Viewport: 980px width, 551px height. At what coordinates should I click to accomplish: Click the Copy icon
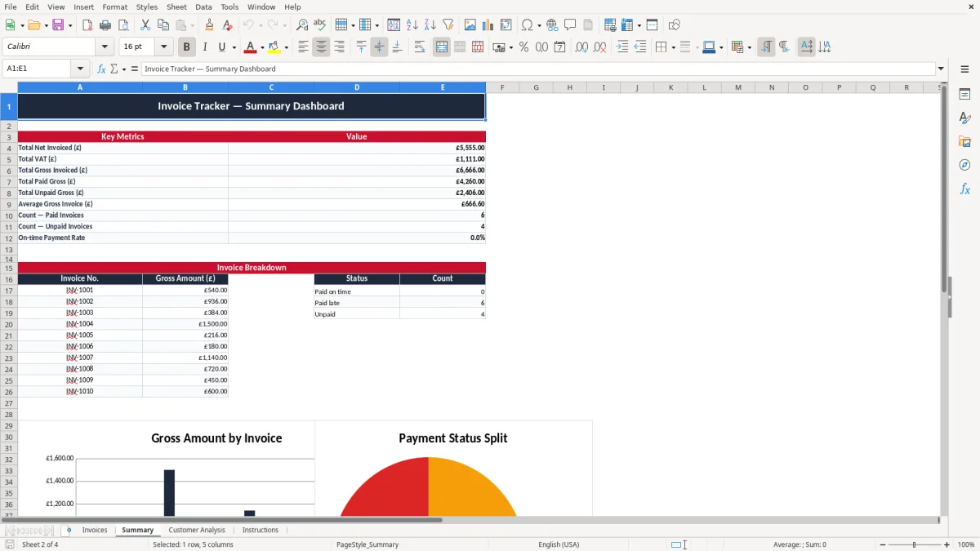[x=163, y=25]
